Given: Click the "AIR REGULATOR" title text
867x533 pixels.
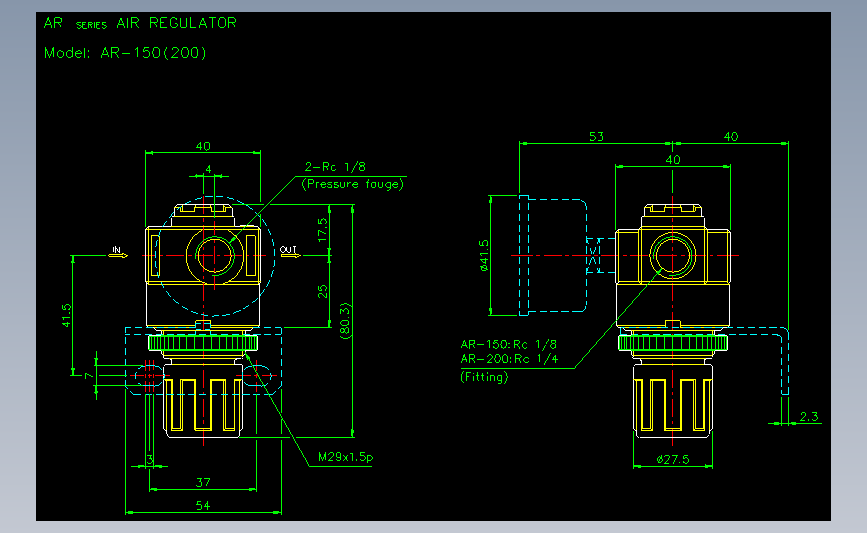Looking at the screenshot, I should 176,23.
